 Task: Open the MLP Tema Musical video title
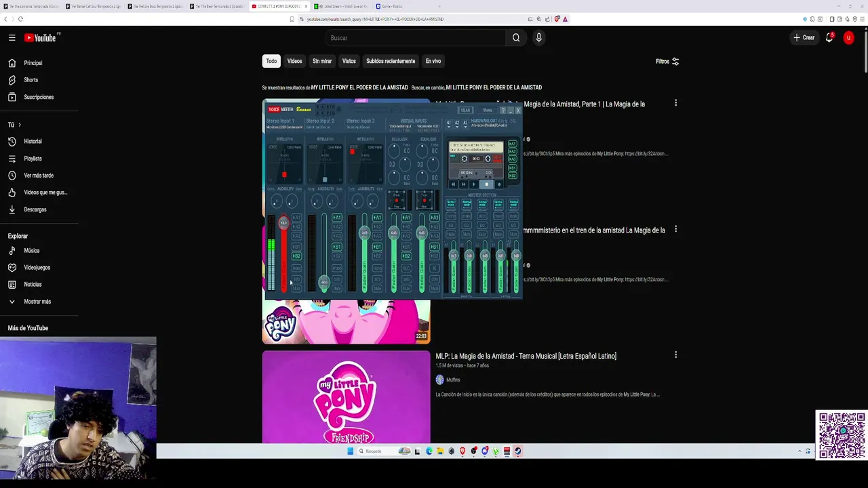pos(526,356)
